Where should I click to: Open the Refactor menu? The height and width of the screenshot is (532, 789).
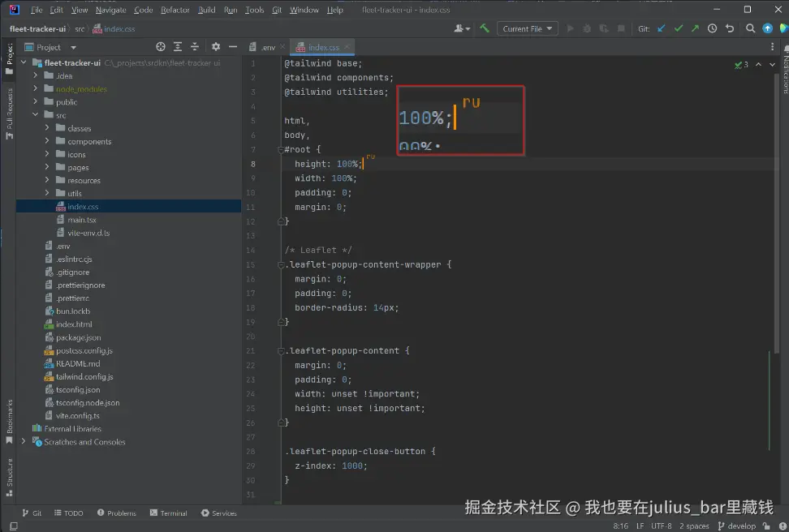[175, 10]
